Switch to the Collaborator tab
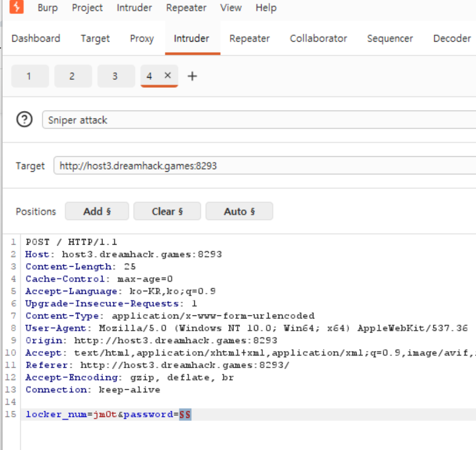This screenshot has width=476, height=450. tap(318, 38)
